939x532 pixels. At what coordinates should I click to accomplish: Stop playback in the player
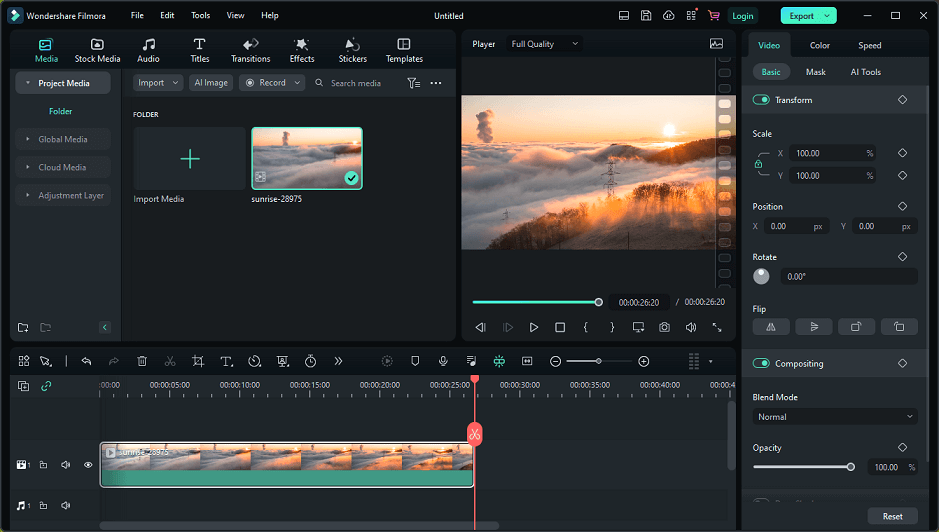[x=560, y=327]
